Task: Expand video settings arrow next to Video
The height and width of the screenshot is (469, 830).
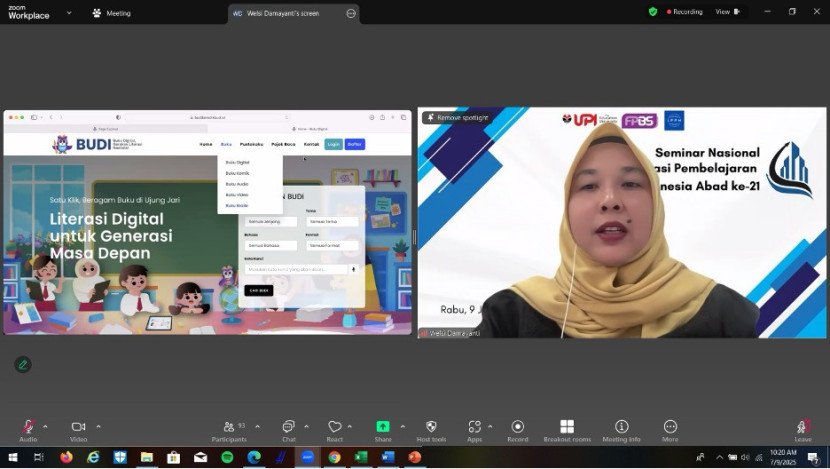Action: pos(98,426)
